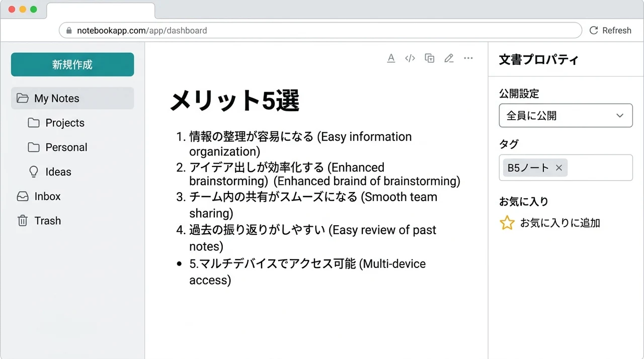644x359 pixels.
Task: Click the line 情報の整理が容易になる
Action: [x=251, y=137]
